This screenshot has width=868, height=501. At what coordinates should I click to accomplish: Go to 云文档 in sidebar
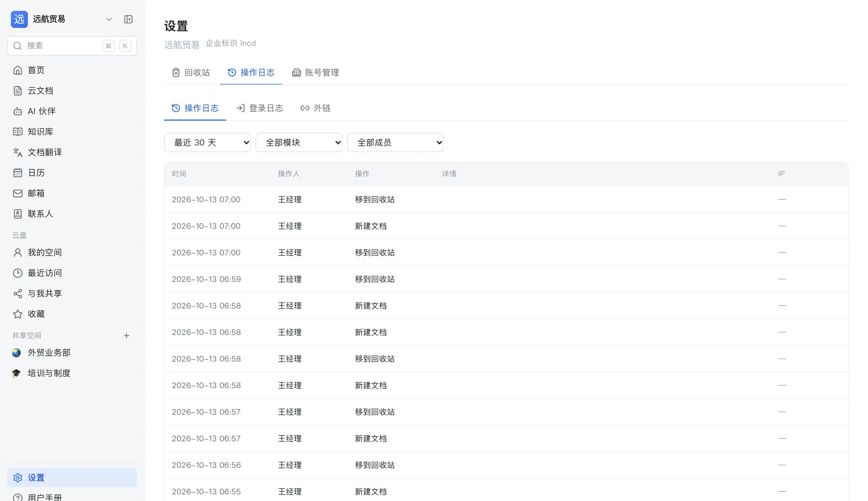pos(72,91)
